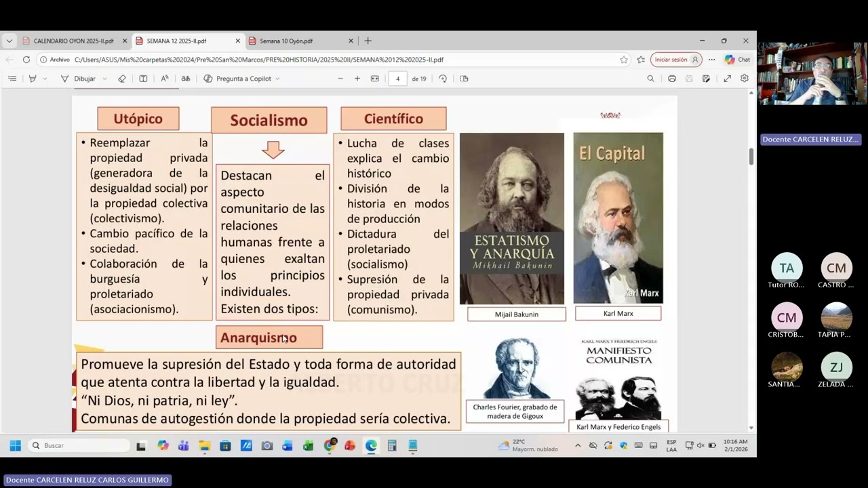Open PDF viewer settings gear

(745, 79)
